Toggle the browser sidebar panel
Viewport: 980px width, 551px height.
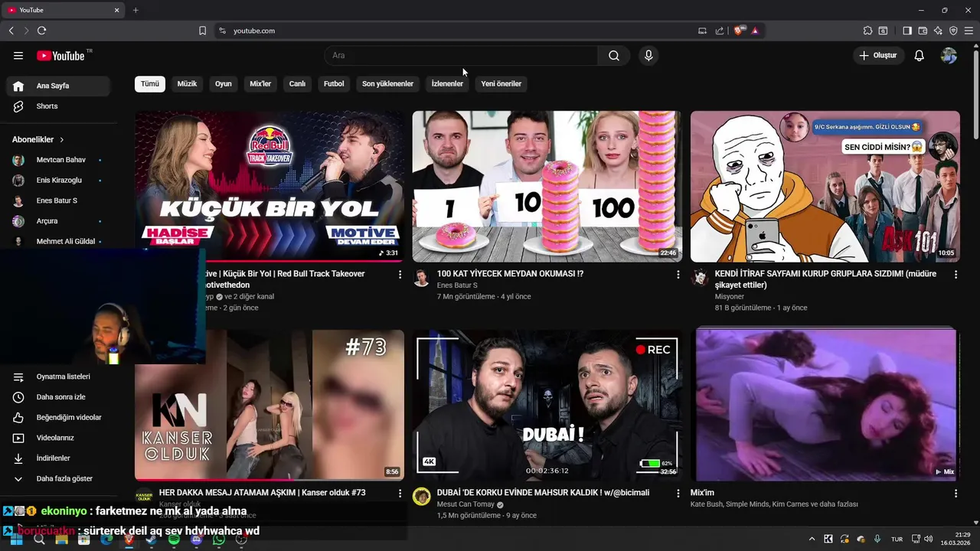tap(907, 31)
